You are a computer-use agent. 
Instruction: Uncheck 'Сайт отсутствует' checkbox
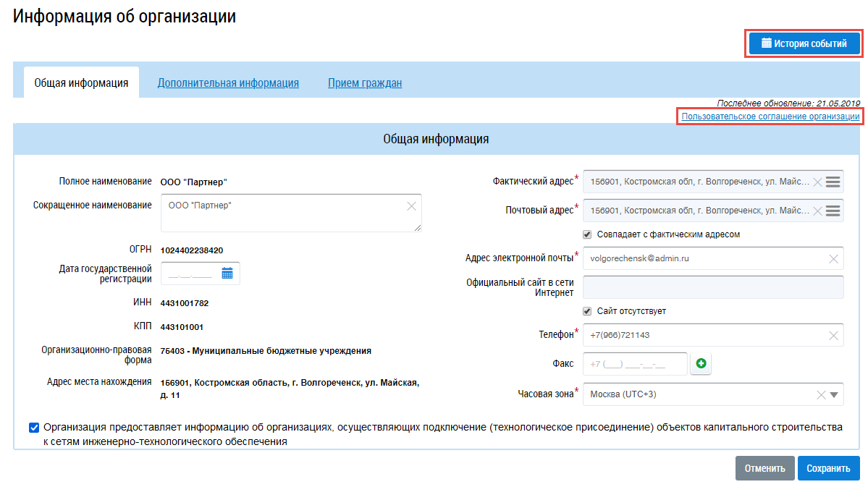pos(588,311)
